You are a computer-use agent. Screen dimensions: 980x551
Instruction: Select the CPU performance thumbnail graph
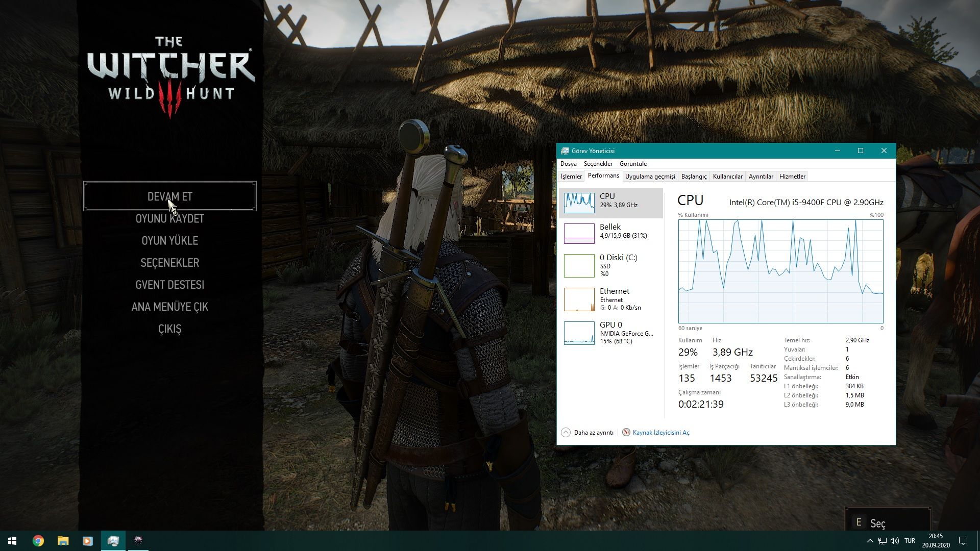coord(579,203)
